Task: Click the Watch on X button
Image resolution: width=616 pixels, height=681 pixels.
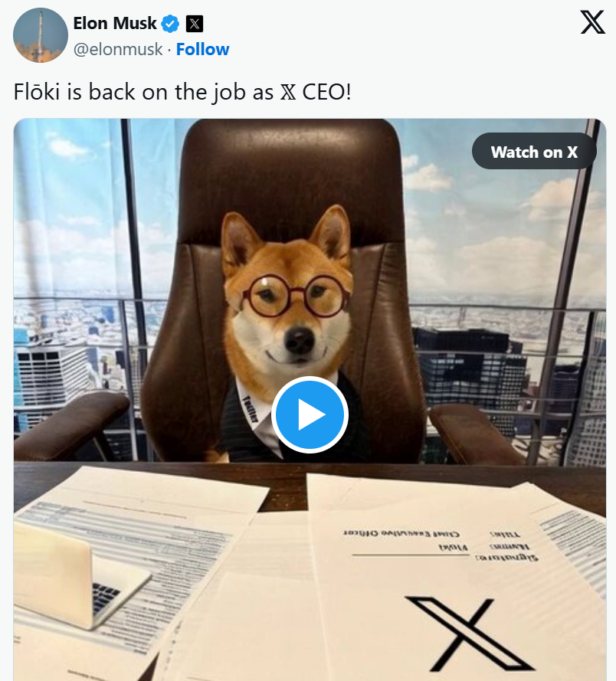Action: (x=534, y=152)
